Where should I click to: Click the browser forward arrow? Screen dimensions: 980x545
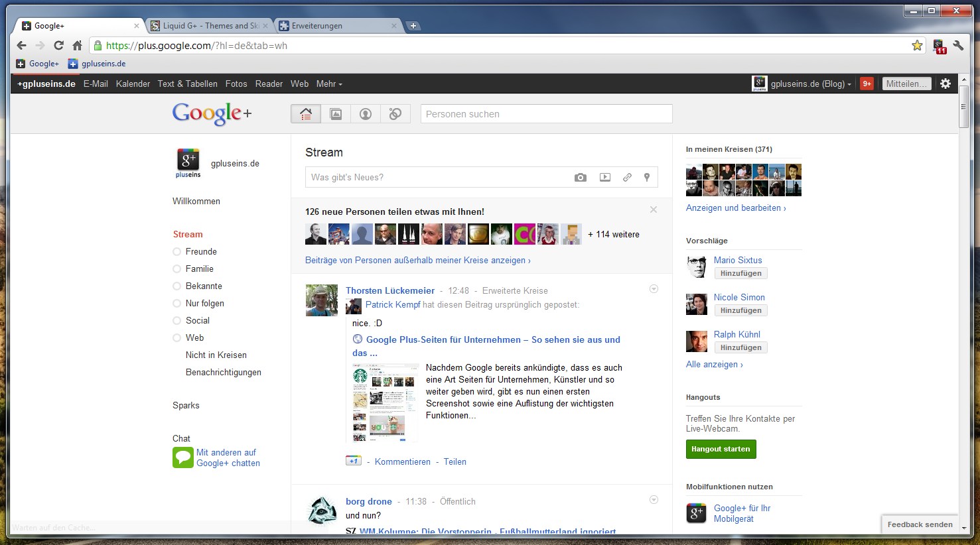coord(40,45)
